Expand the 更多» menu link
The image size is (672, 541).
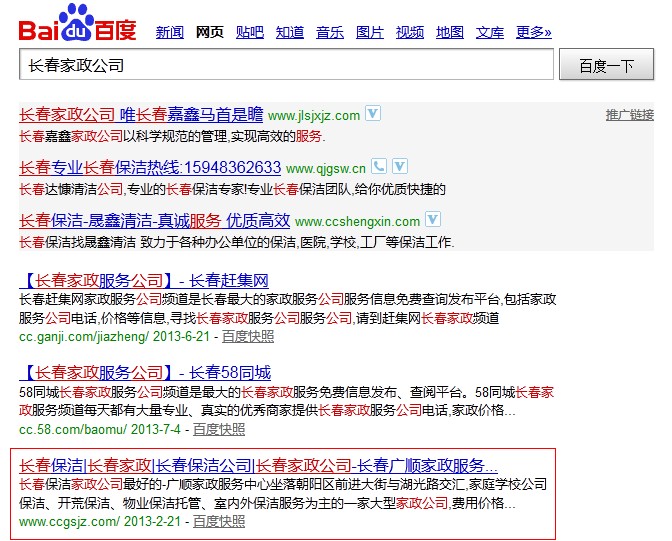point(534,32)
